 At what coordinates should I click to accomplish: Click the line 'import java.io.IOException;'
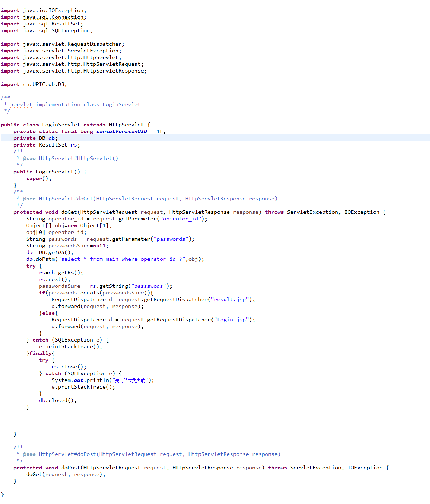43,10
